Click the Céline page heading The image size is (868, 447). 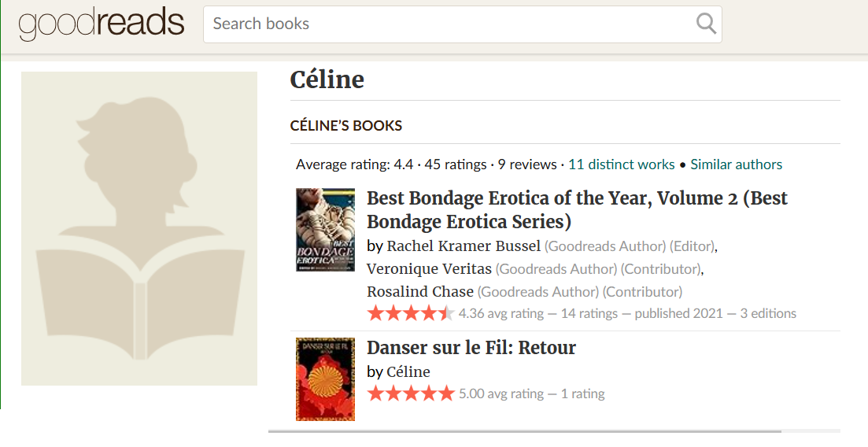tap(327, 79)
